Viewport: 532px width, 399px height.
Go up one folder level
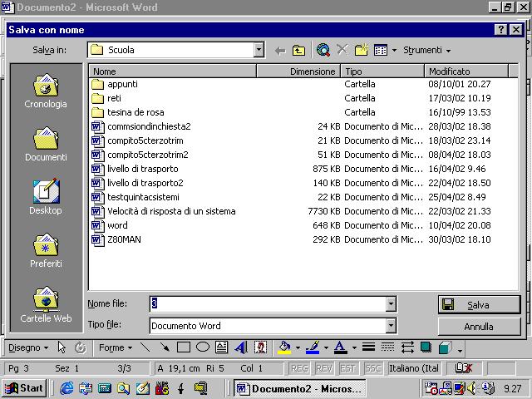click(298, 51)
